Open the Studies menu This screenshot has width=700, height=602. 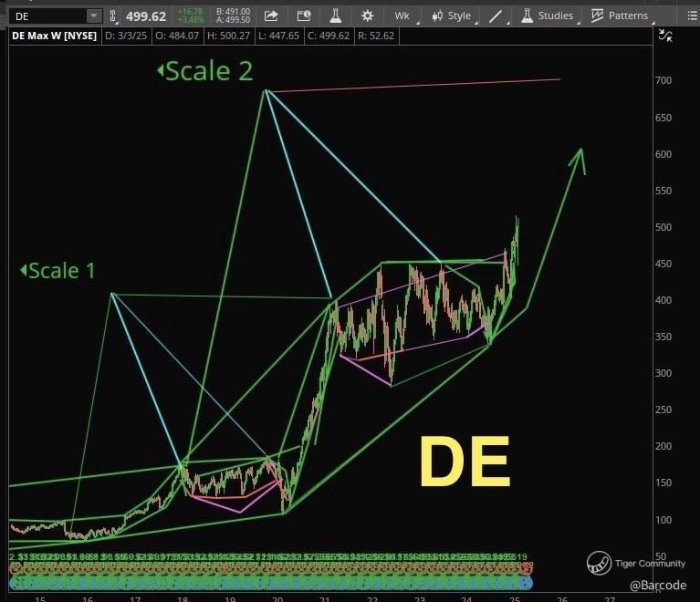coord(549,16)
